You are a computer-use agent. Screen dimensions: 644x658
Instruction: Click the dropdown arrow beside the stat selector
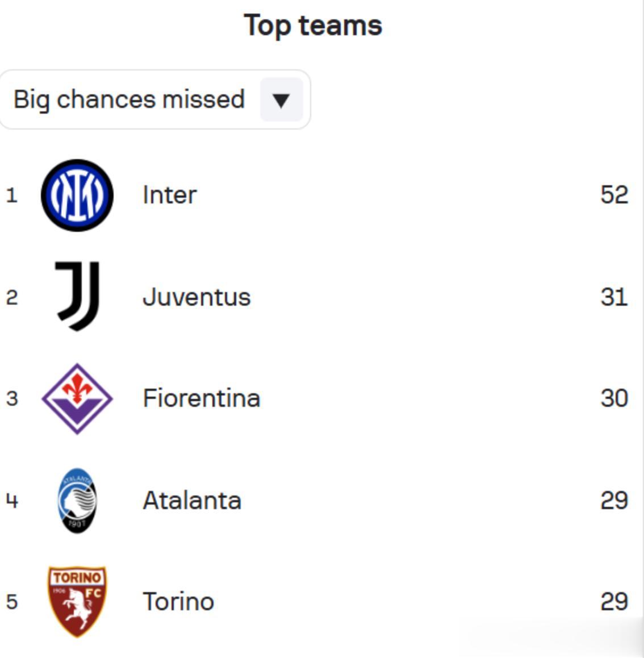point(281,100)
